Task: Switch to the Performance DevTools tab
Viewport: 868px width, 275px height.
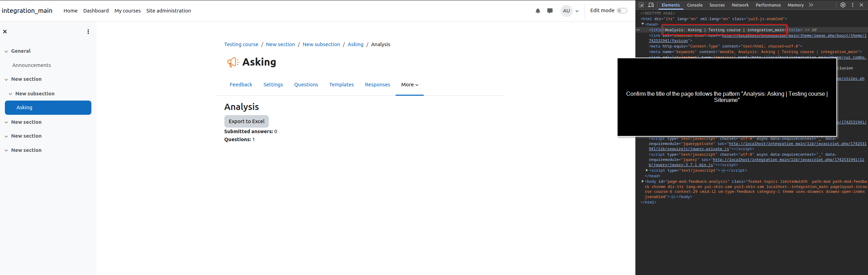Action: click(768, 5)
